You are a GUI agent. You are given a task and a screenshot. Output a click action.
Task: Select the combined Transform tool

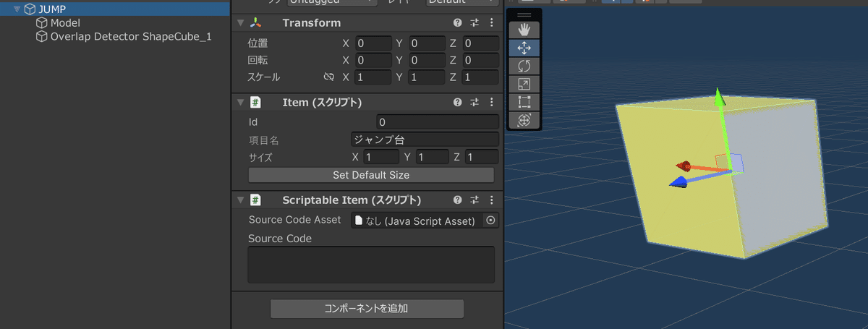525,120
